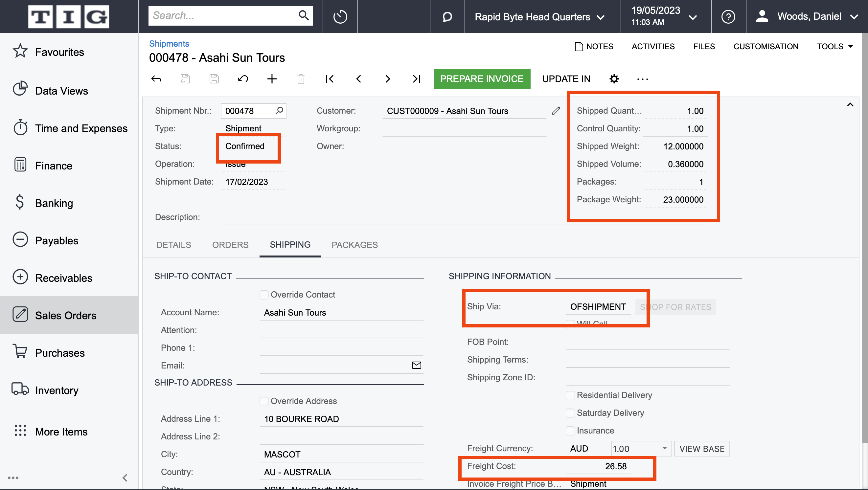Click the pencil edit icon beside Customer

[556, 110]
